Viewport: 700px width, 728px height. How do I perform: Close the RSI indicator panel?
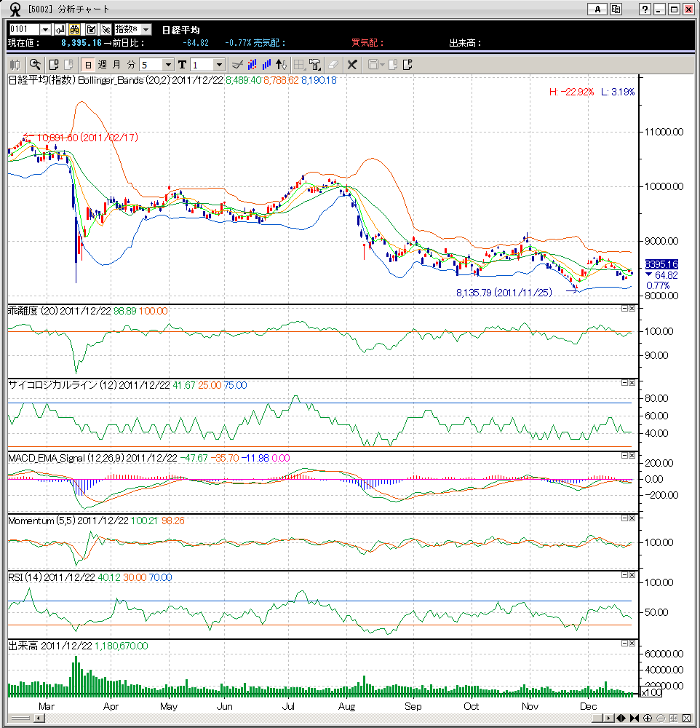click(x=632, y=576)
